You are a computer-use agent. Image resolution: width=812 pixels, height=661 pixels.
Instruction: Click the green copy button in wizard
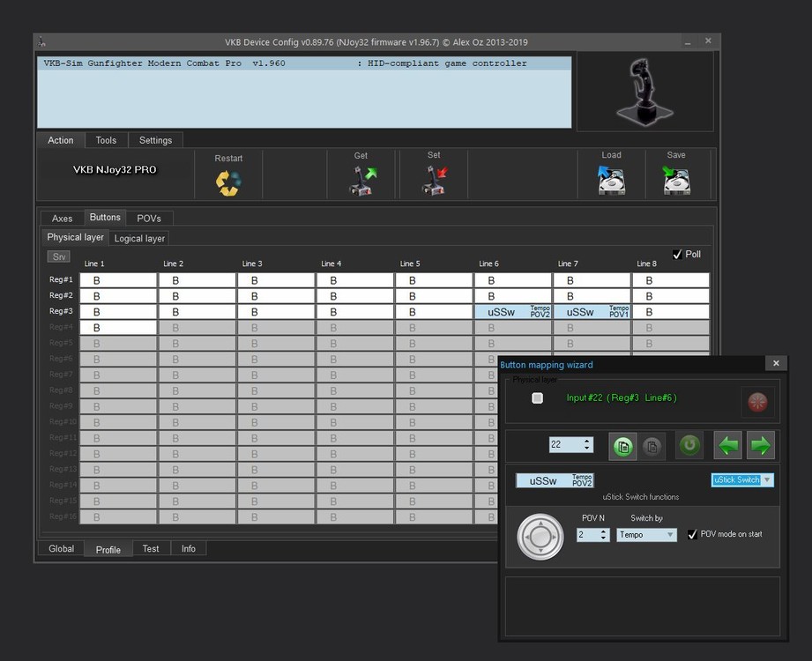coord(623,446)
